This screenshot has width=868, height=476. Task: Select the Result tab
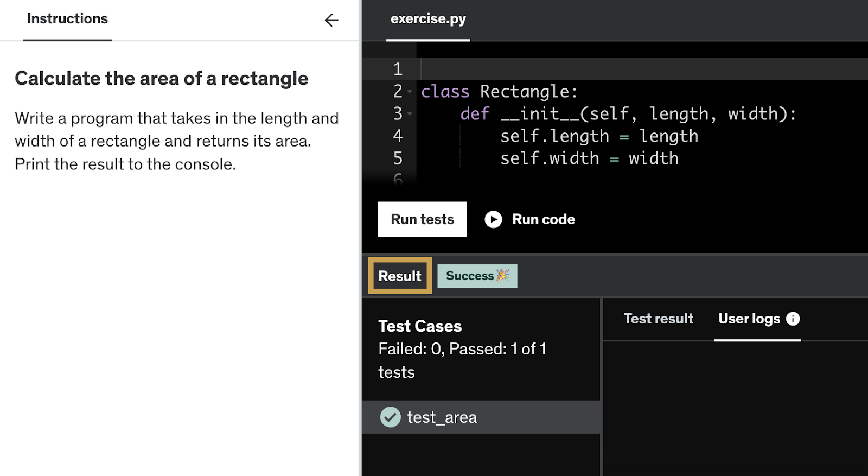tap(400, 276)
